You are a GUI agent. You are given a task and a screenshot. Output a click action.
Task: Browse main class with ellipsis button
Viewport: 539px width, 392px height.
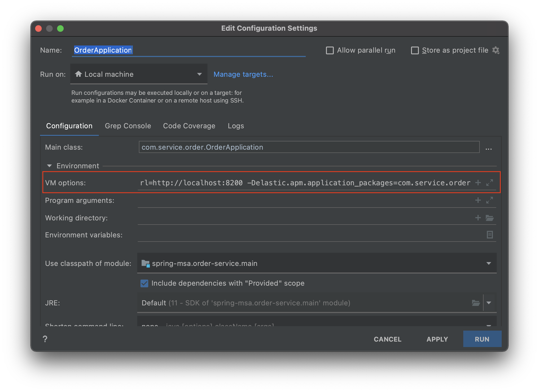pos(489,148)
